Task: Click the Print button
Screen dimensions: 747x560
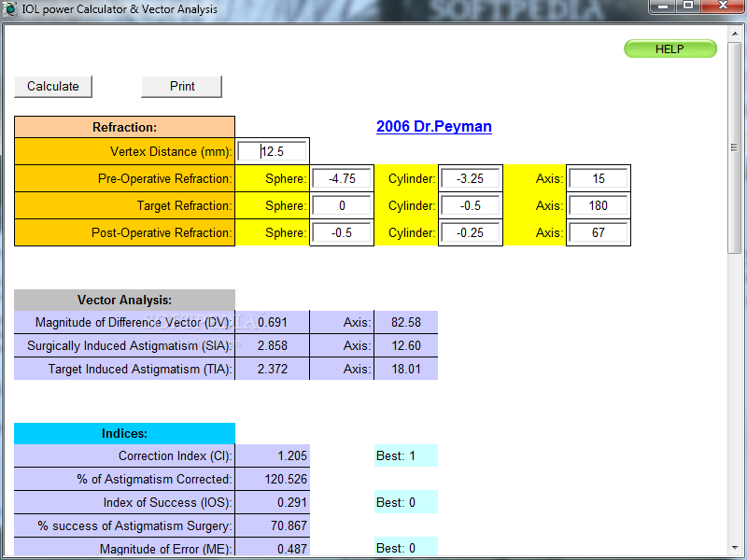Action: [181, 87]
